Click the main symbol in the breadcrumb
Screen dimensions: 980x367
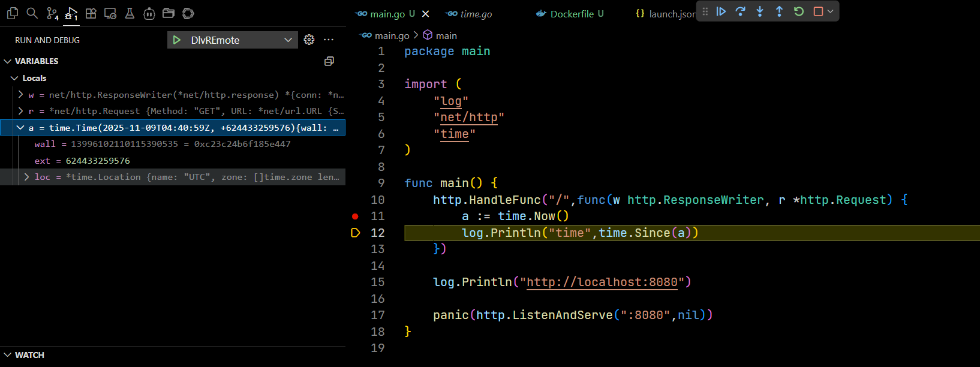pos(446,35)
